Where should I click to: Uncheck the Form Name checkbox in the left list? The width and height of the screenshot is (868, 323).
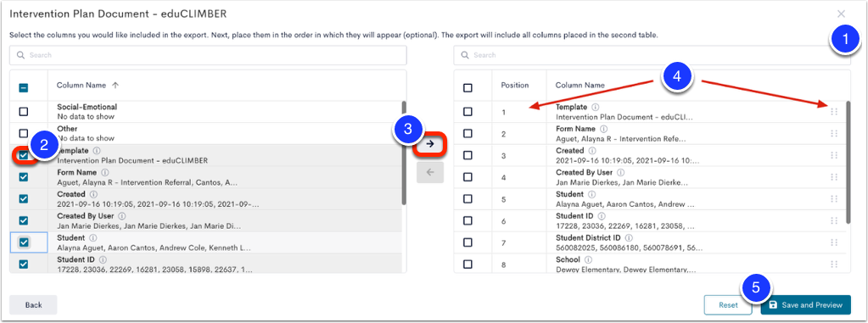pos(24,177)
